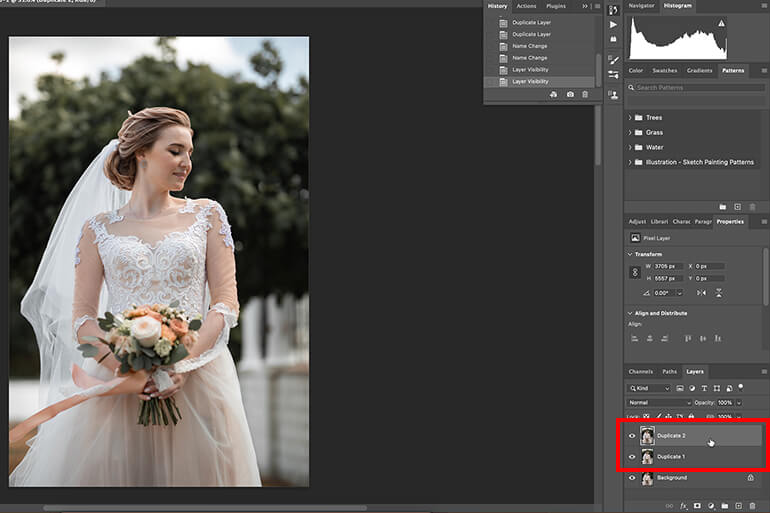
Task: Open the Brush Settings panel icon in collapsed dock
Action: pyautogui.click(x=613, y=60)
